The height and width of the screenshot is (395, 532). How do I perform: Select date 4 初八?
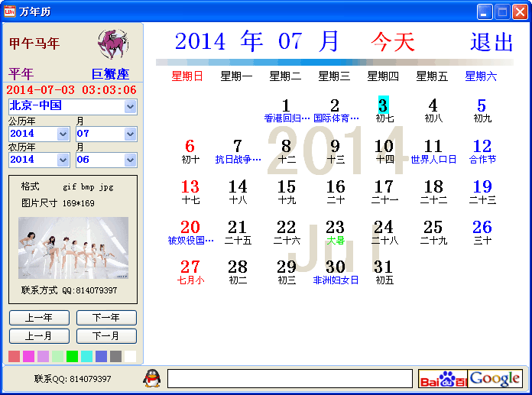click(x=433, y=110)
